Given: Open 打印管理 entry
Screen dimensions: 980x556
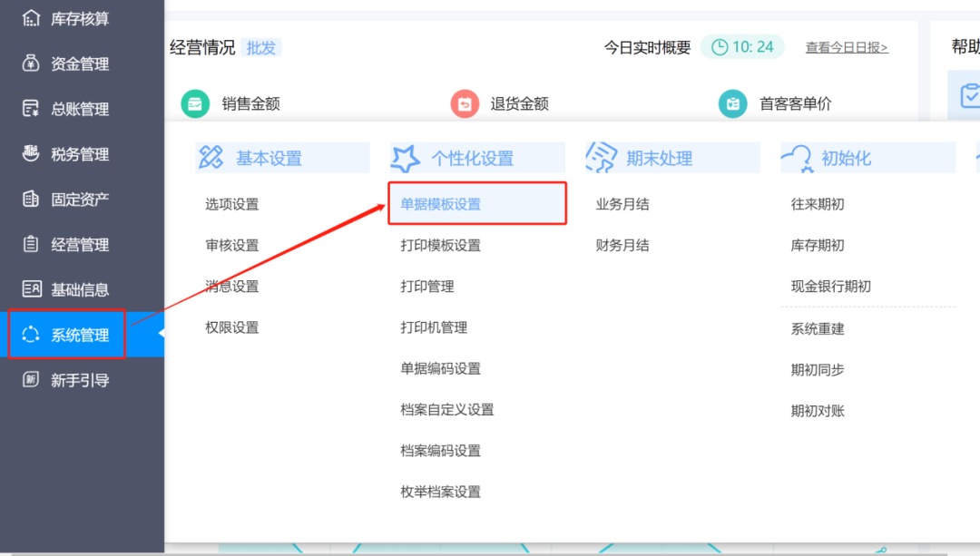Looking at the screenshot, I should coord(427,286).
